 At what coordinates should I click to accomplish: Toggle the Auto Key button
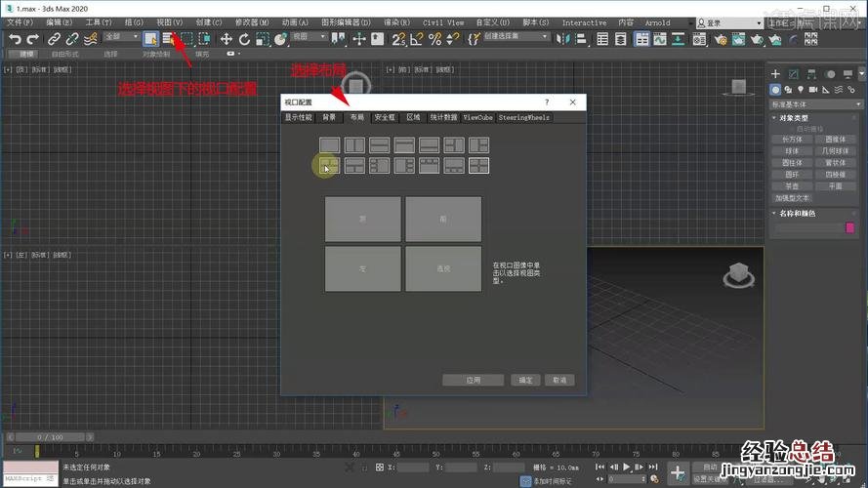(x=709, y=468)
